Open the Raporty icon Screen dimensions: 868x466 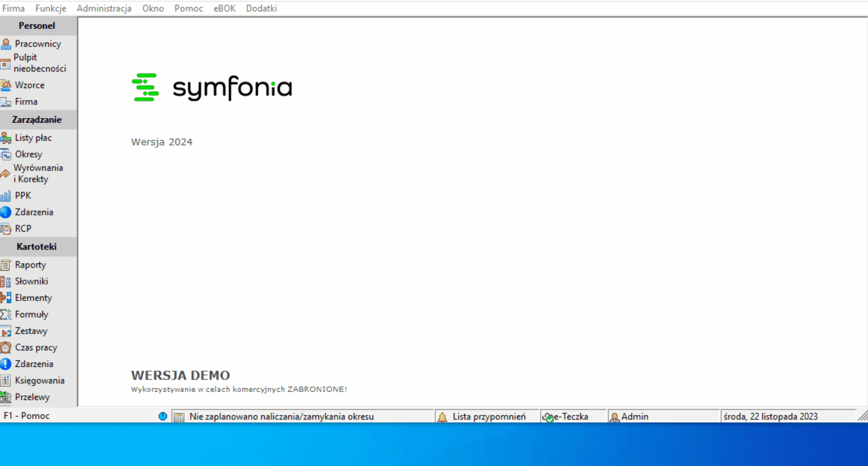(6, 265)
